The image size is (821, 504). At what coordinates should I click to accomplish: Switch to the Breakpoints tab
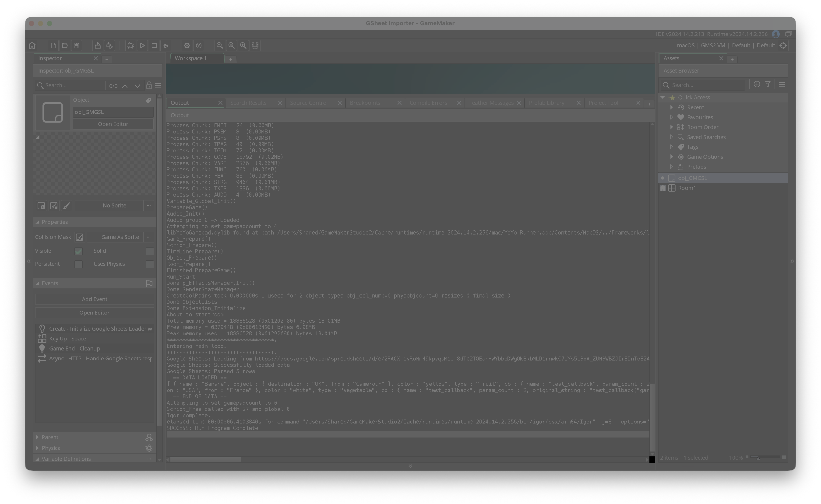[x=365, y=103]
